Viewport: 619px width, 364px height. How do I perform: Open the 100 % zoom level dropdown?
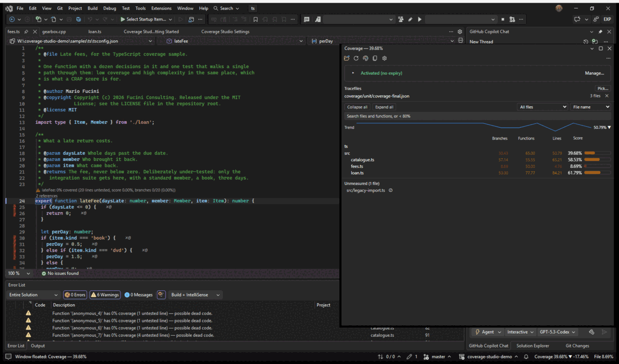click(x=19, y=273)
